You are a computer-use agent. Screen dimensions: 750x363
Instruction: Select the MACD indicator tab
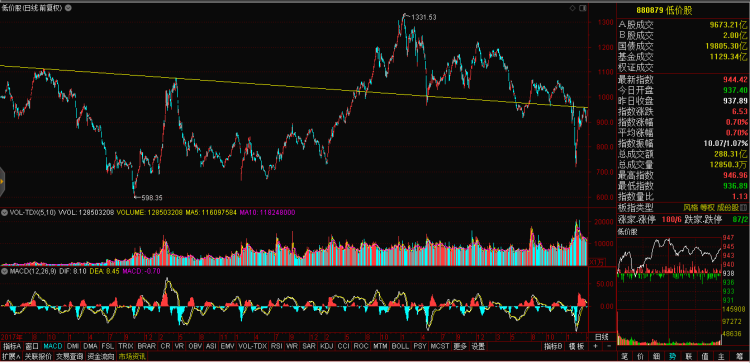pyautogui.click(x=53, y=346)
